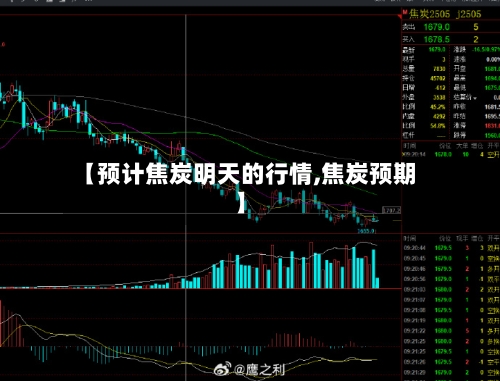Screen dimensions: 500x381
Task: Select the tick row at 09:21:26
Action: (x=451, y=362)
